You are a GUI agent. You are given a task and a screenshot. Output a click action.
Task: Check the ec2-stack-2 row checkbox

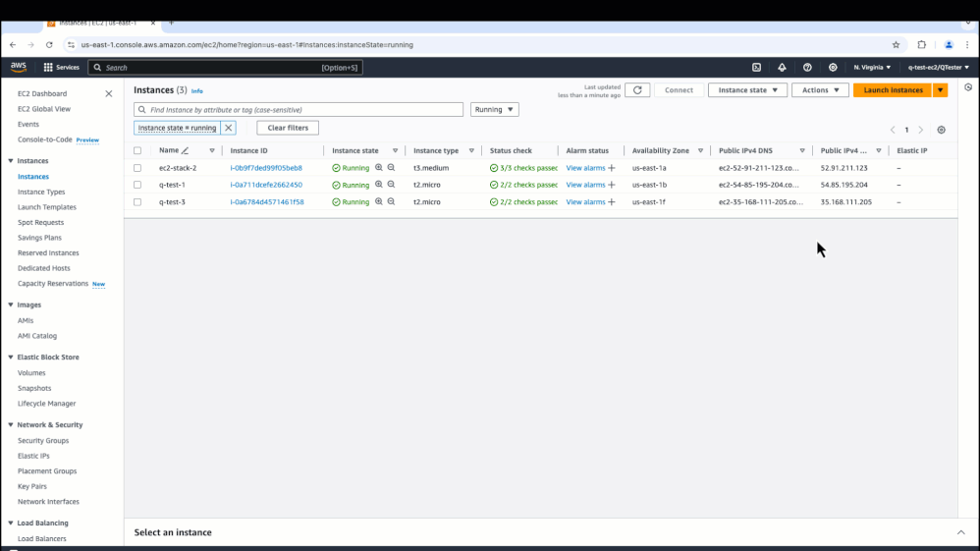(x=137, y=168)
